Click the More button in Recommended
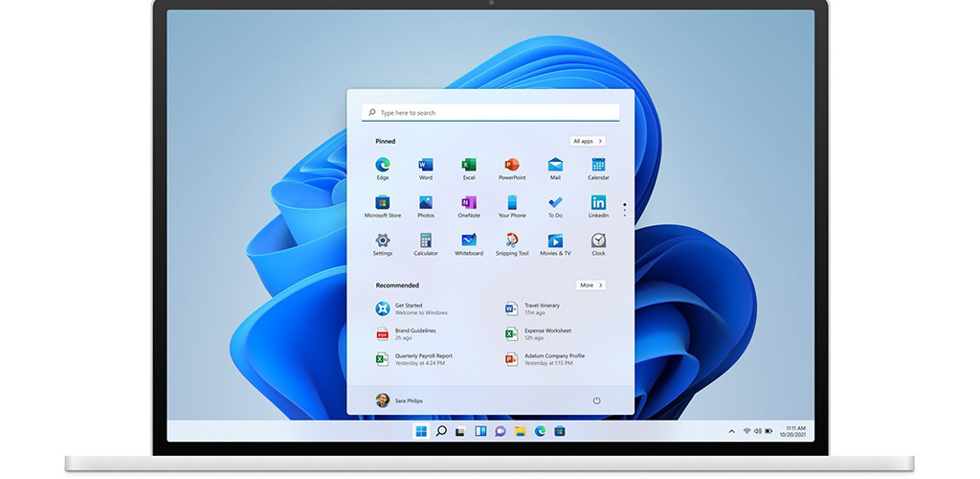 tap(590, 285)
